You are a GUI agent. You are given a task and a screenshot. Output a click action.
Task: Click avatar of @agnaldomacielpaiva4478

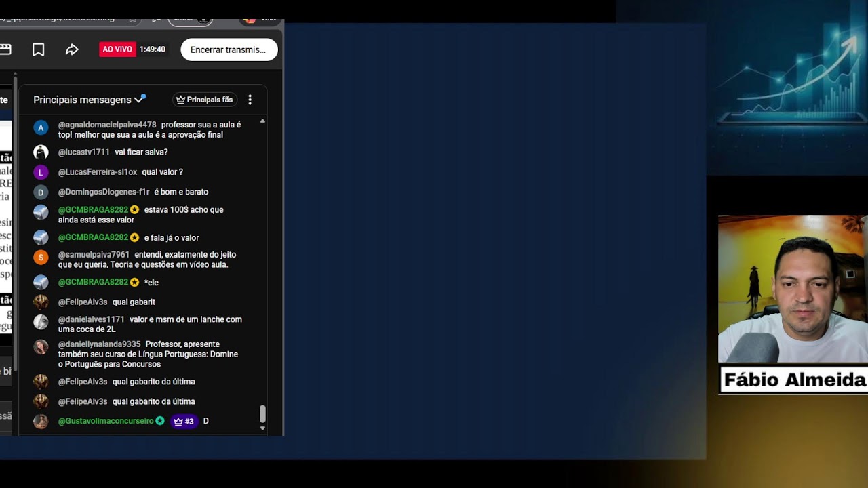[41, 127]
